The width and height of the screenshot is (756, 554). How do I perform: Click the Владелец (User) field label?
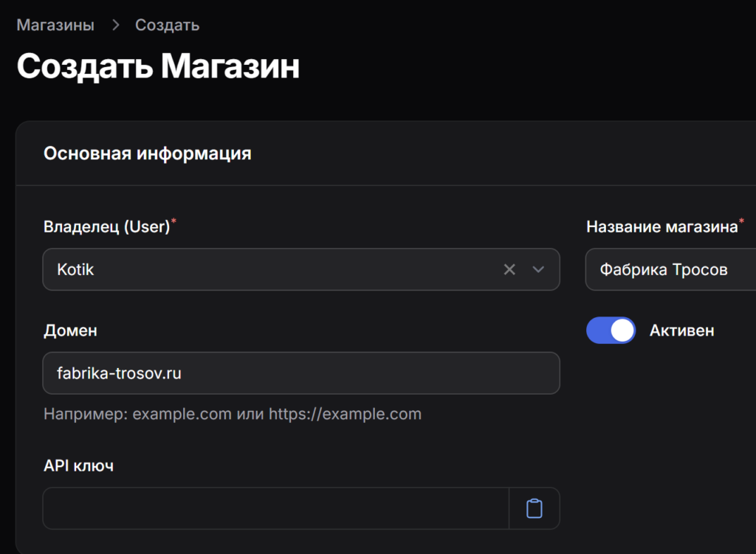click(x=107, y=227)
